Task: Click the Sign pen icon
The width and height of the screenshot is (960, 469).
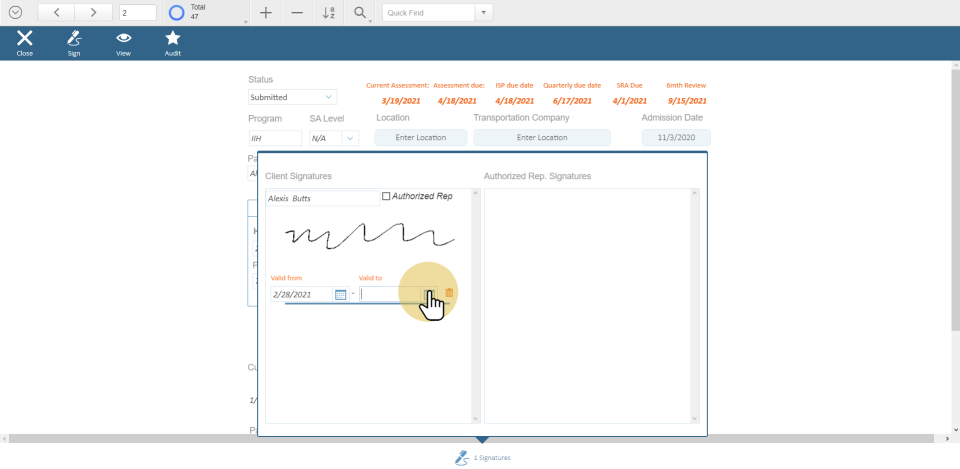Action: click(74, 39)
